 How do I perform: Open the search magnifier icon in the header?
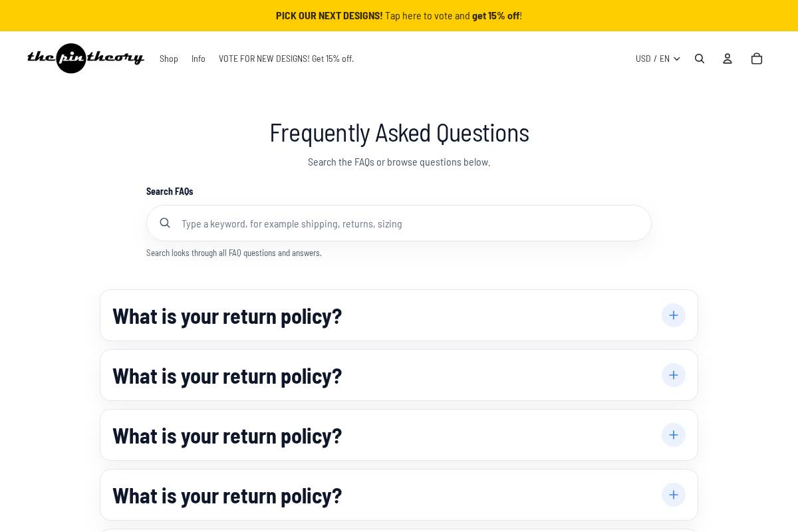click(700, 59)
